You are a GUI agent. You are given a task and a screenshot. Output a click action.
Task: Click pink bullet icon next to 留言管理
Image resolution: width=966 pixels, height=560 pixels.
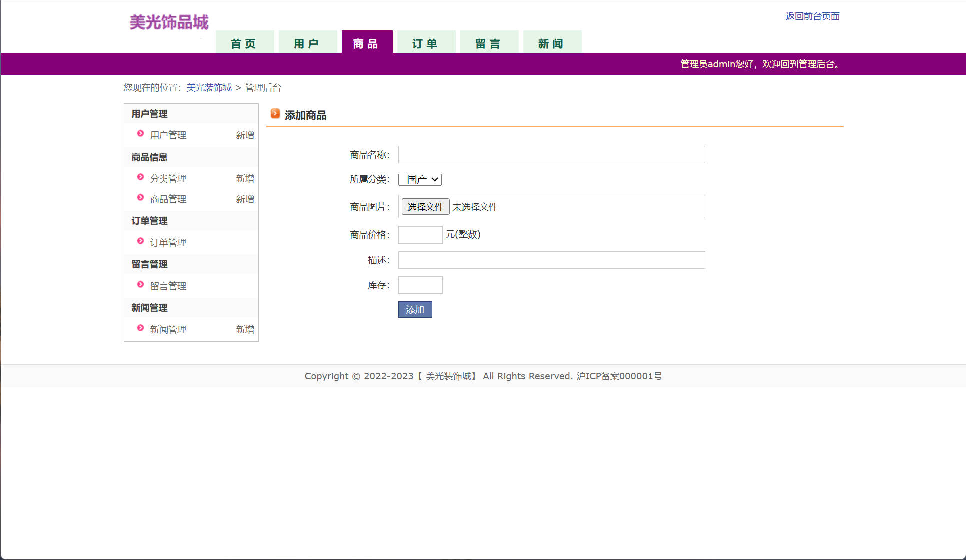click(140, 284)
